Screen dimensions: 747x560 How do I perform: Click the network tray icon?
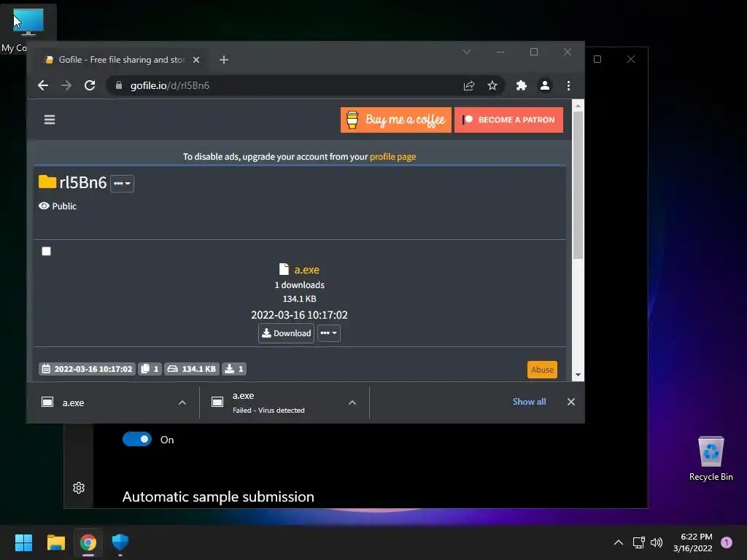coord(638,542)
